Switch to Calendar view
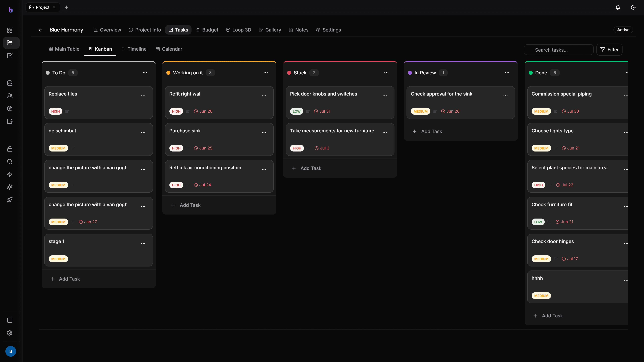Image resolution: width=644 pixels, height=362 pixels. [169, 49]
